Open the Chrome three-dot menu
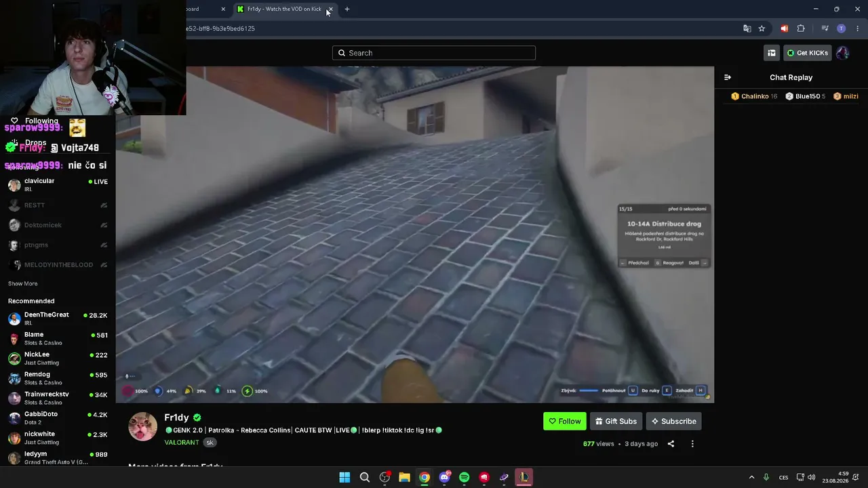 coord(858,28)
